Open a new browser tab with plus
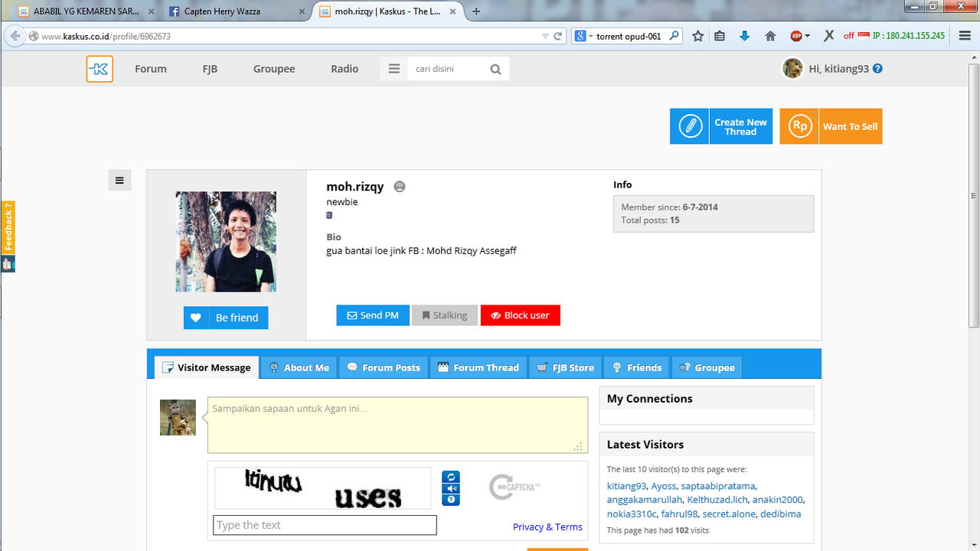The image size is (980, 551). [476, 11]
